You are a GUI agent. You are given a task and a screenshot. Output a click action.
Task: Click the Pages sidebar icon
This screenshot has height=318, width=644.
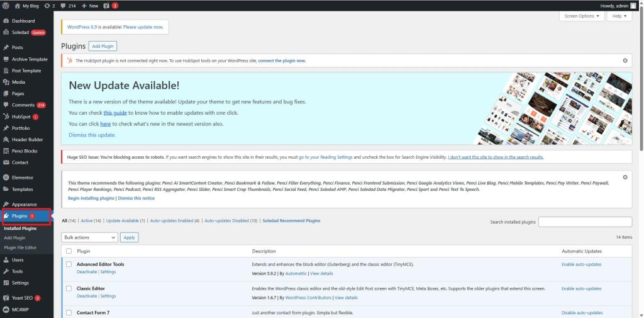click(6, 94)
